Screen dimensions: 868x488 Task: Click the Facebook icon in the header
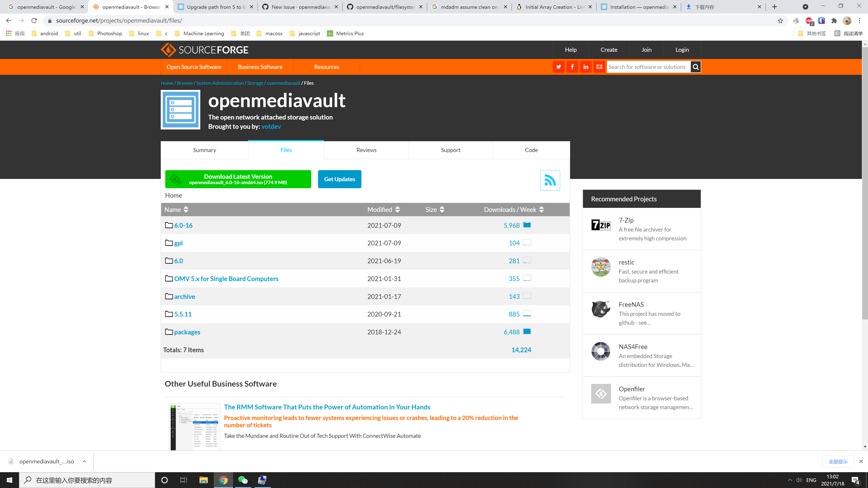click(x=572, y=67)
